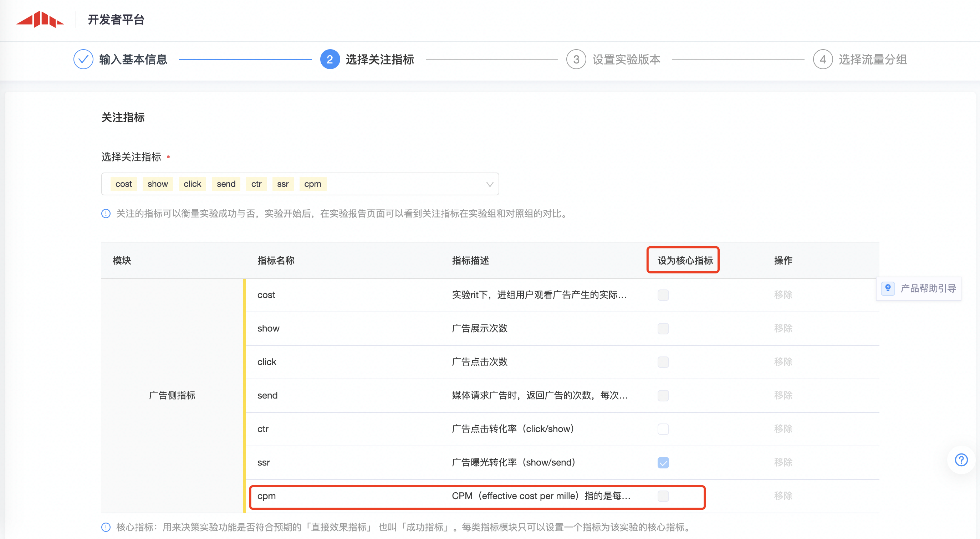Click the step 4 circle icon

coord(822,59)
